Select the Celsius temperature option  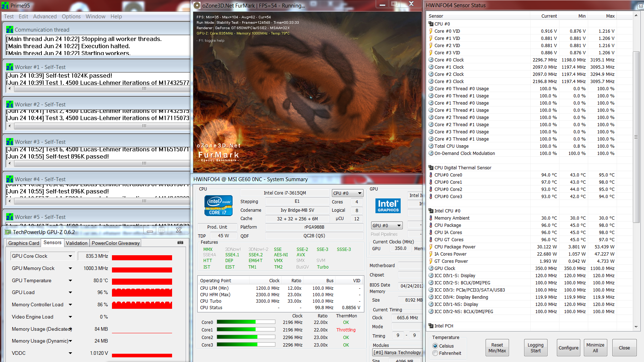(435, 346)
